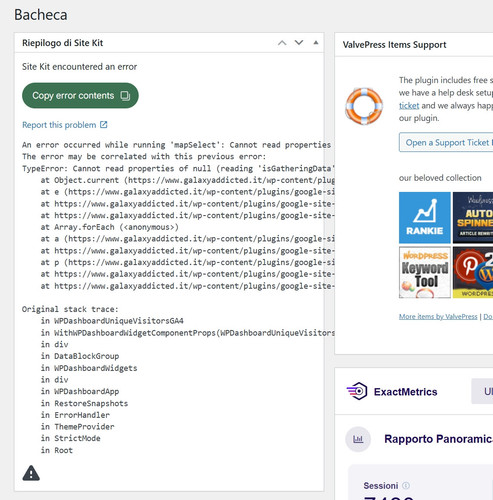Image resolution: width=493 pixels, height=500 pixels.
Task: Click the copy icon inside the green button
Action: [125, 96]
